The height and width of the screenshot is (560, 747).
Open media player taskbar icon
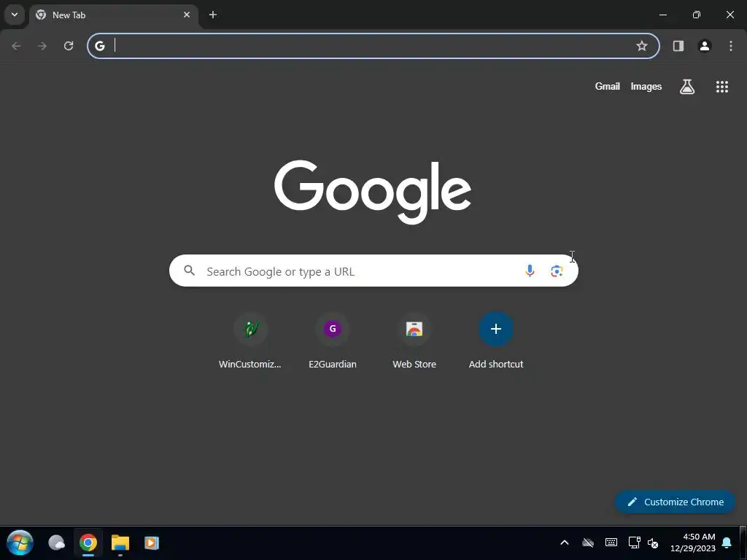click(x=152, y=542)
